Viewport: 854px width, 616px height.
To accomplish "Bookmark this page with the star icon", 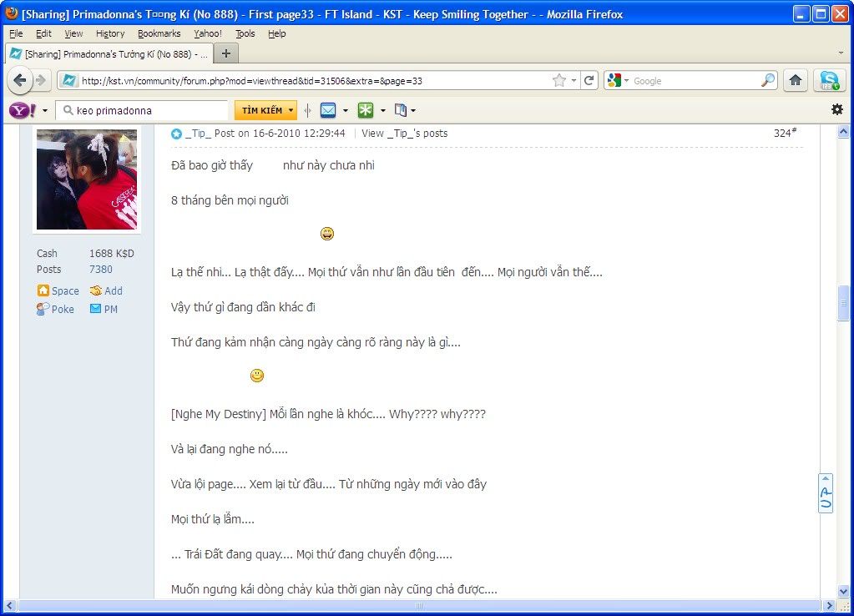I will pyautogui.click(x=558, y=81).
